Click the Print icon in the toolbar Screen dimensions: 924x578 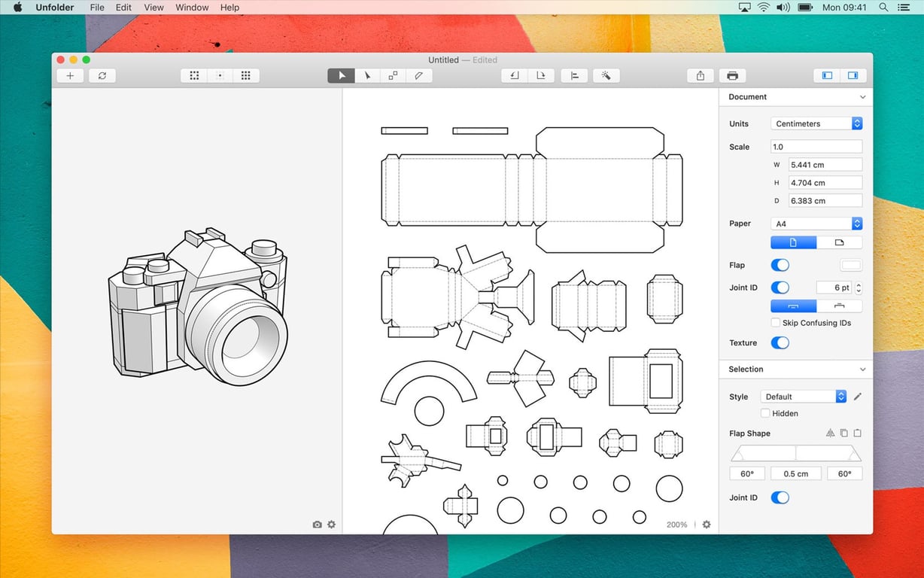pos(732,75)
